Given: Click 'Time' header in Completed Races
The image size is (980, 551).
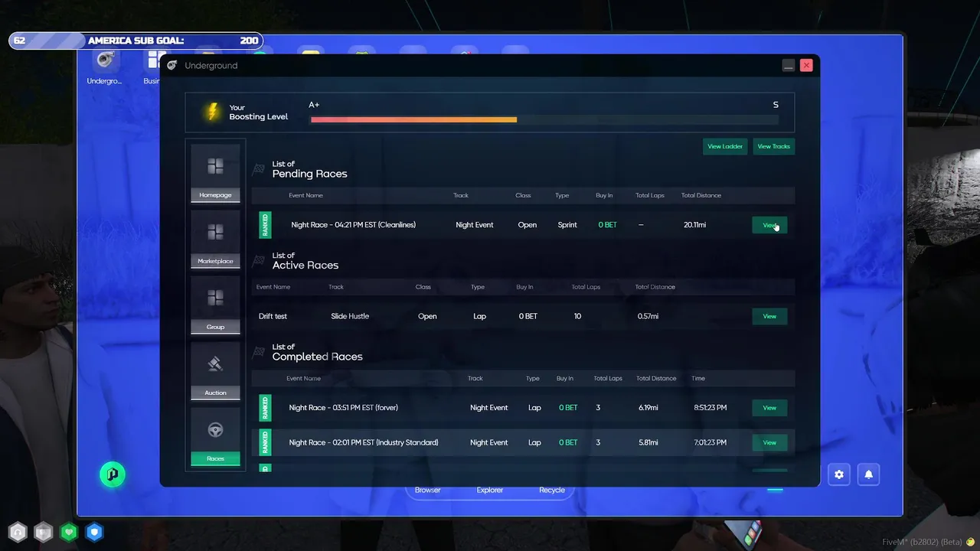Looking at the screenshot, I should coord(698,378).
